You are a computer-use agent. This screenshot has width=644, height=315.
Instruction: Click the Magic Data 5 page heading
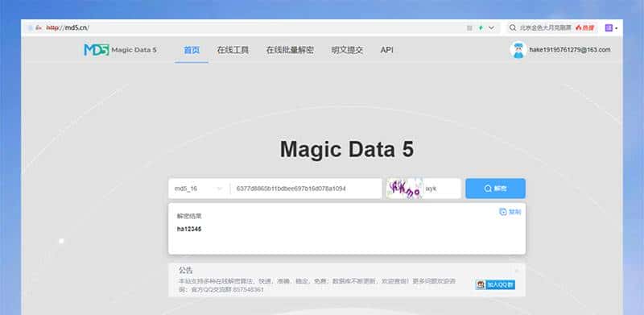(x=347, y=149)
